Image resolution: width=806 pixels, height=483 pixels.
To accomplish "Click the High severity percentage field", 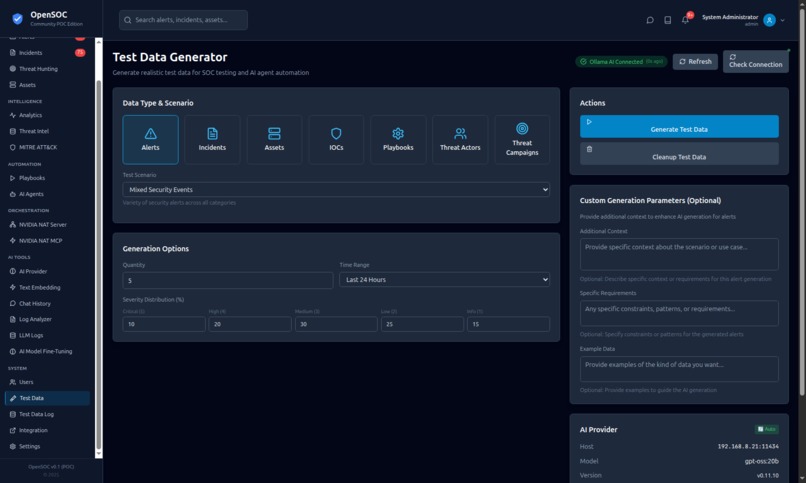I will click(x=250, y=324).
